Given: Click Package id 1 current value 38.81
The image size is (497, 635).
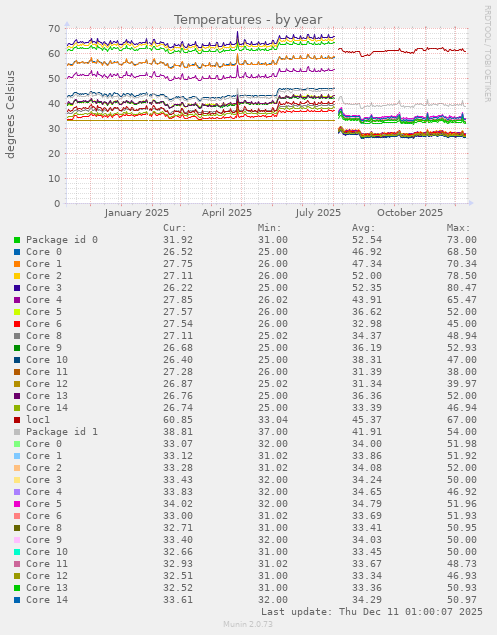Looking at the screenshot, I should pyautogui.click(x=178, y=432).
